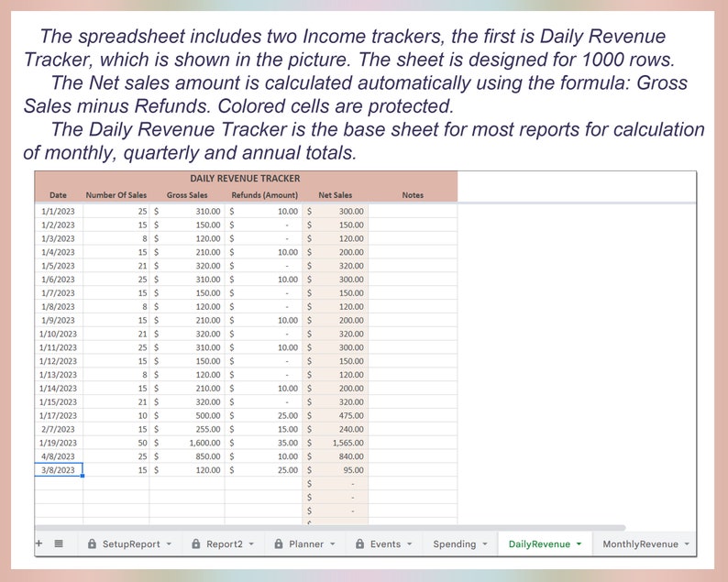Select the DailyRevenue sheet tab
The width and height of the screenshot is (728, 582).
click(545, 544)
